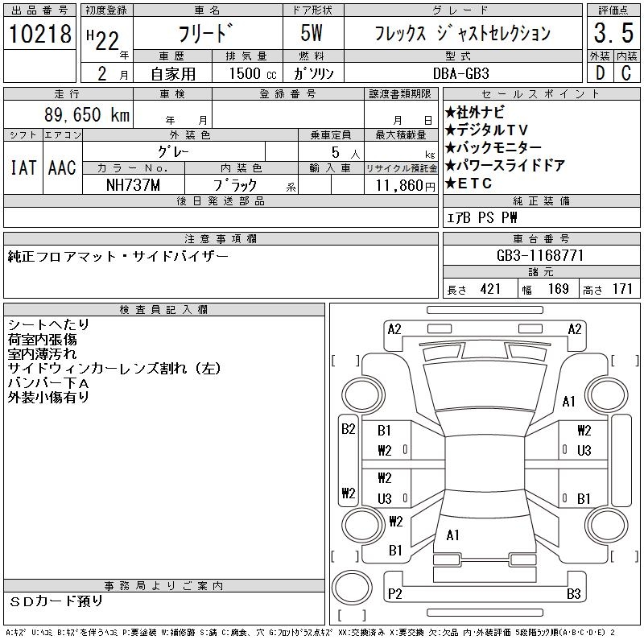Click the inspector note シートへたり
Image resolution: width=644 pixels, height=644 pixels.
[48, 325]
